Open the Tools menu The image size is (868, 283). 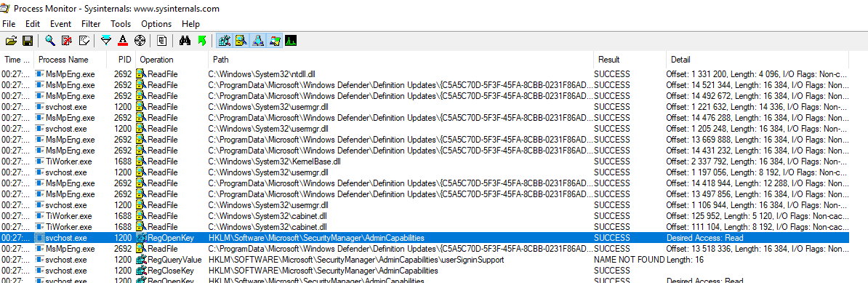(121, 24)
